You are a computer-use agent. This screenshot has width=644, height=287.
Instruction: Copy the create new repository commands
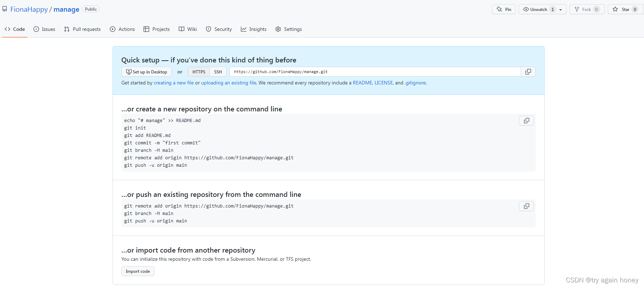526,121
